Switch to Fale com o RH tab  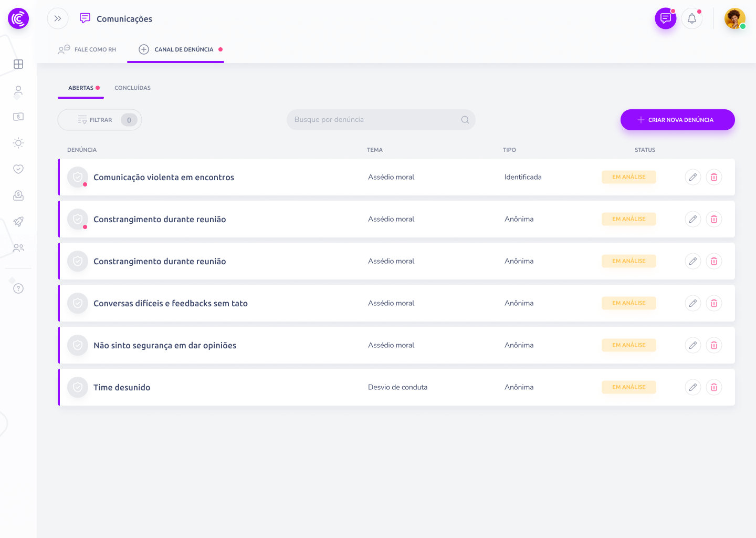point(87,49)
